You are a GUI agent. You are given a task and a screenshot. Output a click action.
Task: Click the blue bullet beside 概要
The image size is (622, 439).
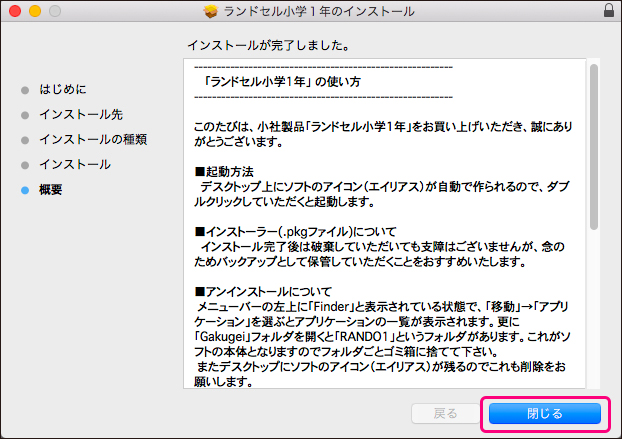click(25, 190)
